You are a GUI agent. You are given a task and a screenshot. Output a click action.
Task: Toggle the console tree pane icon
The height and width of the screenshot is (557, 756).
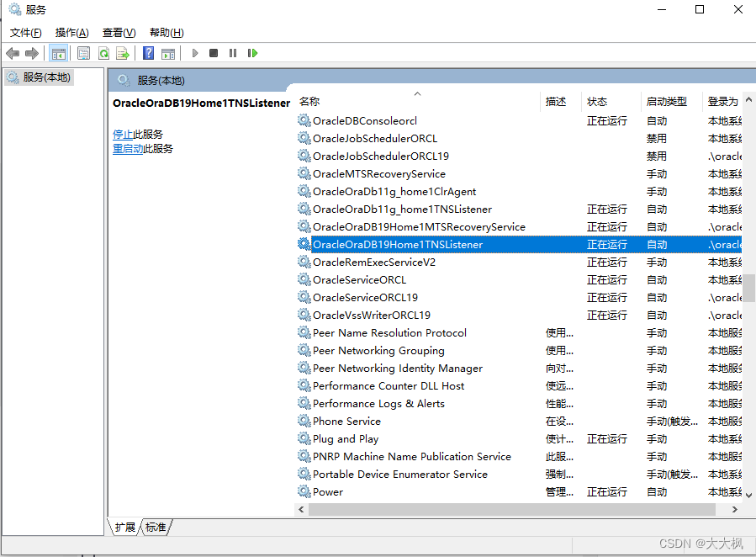(59, 53)
